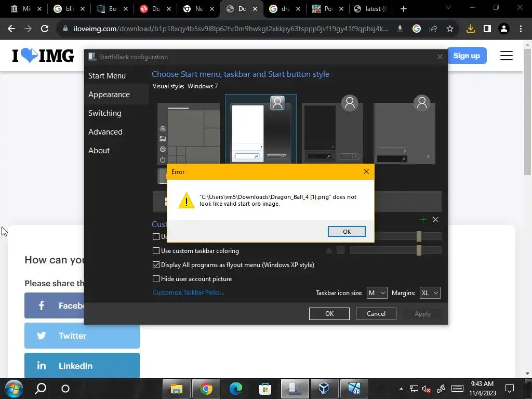
Task: Click the Chrome address bar
Action: tap(231, 29)
